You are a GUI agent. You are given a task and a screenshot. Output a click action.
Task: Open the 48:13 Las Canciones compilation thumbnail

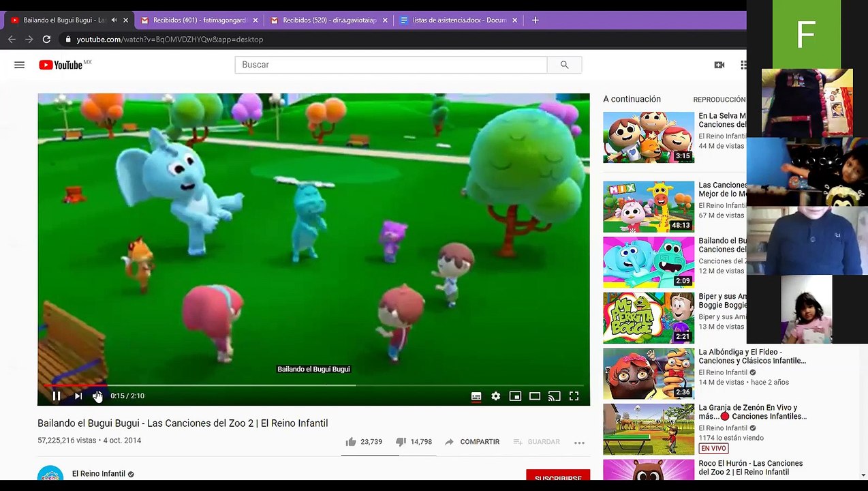tap(649, 207)
